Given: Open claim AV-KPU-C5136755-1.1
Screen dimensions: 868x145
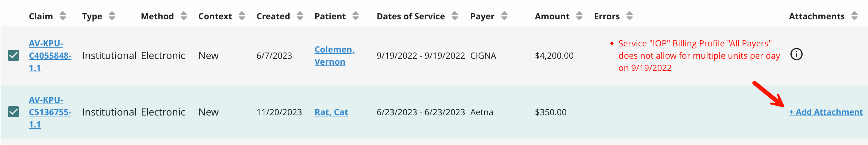Looking at the screenshot, I should click(x=50, y=112).
